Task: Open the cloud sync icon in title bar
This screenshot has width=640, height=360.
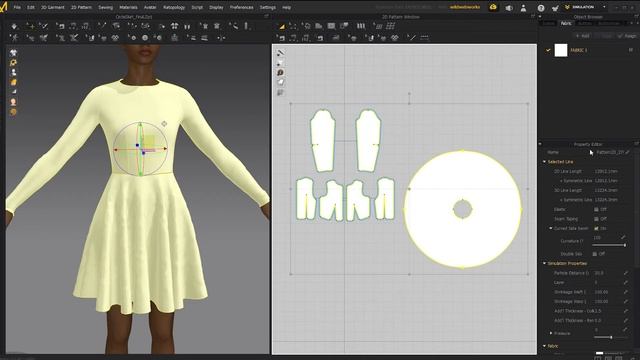Action: 493,7
